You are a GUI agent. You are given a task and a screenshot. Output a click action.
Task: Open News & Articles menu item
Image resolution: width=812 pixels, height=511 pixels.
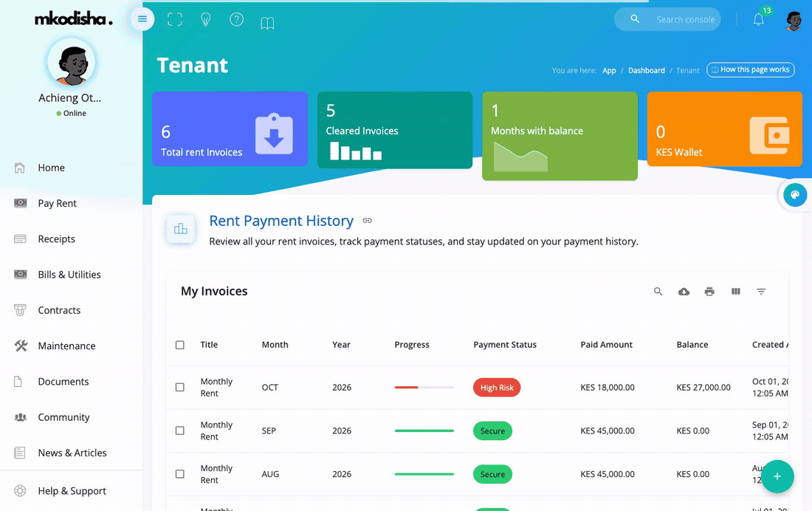point(72,453)
